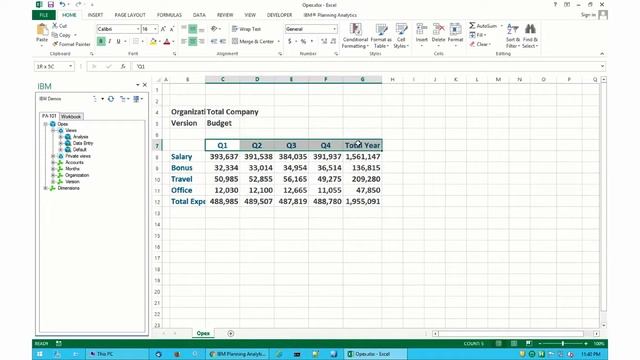Increase decimal places
The height and width of the screenshot is (360, 640).
pyautogui.click(x=324, y=41)
